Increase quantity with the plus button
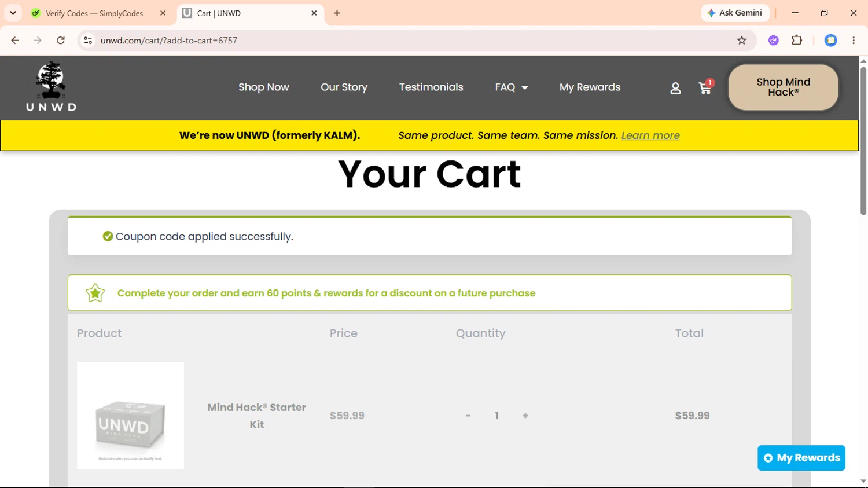Screen dimensions: 868x488 [x=525, y=416]
